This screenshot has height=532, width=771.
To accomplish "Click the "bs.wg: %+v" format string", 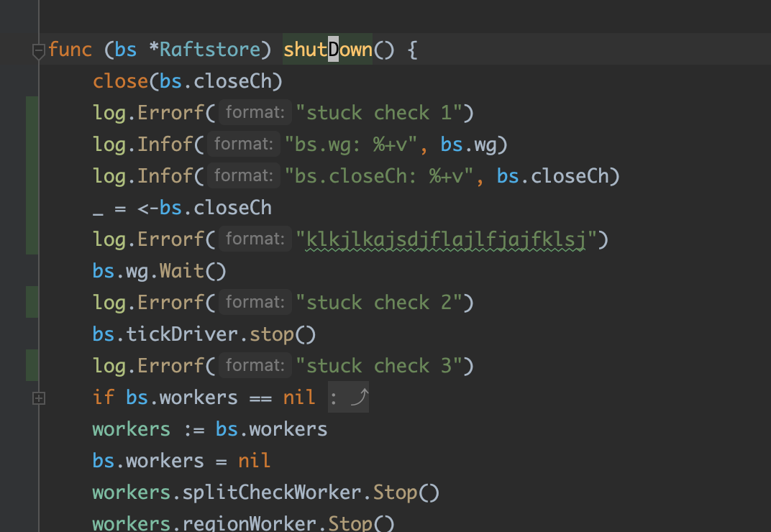I will (351, 145).
